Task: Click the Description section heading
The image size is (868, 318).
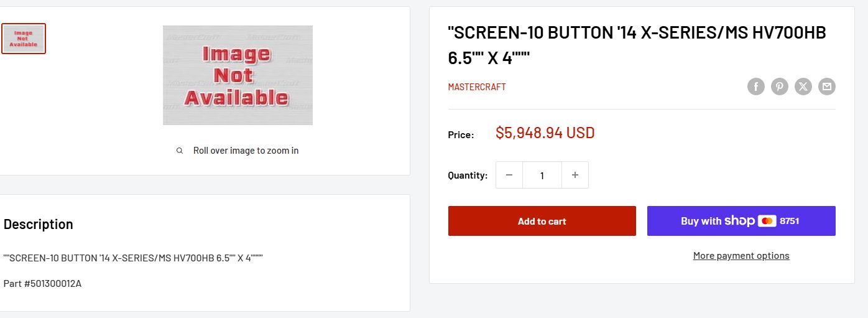Action: point(39,224)
